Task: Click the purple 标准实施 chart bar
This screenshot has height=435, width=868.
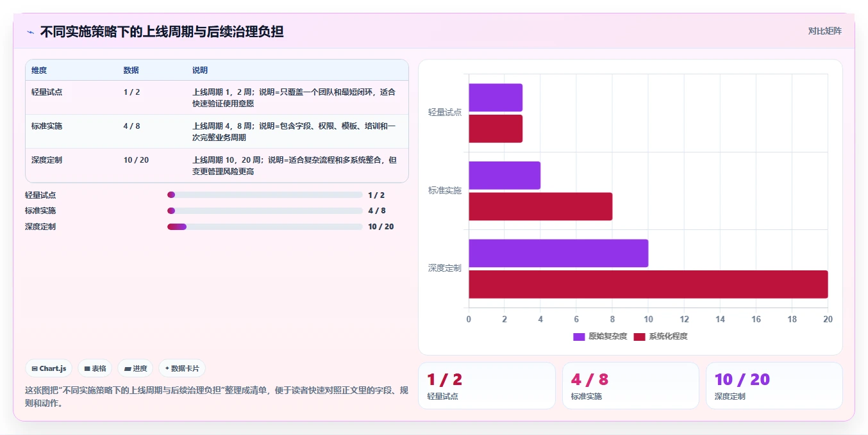Action: pyautogui.click(x=505, y=176)
